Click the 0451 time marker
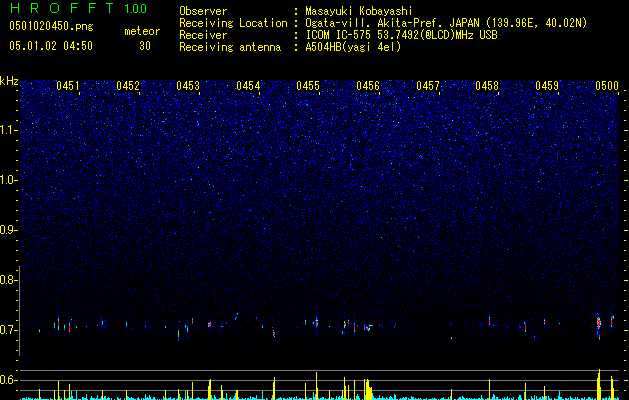 (68, 86)
